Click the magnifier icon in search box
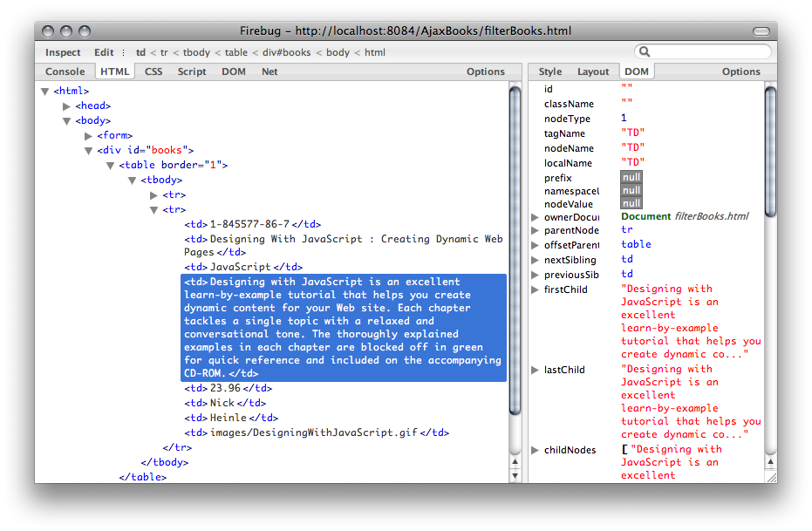Viewport: 812px width, 531px height. (645, 51)
